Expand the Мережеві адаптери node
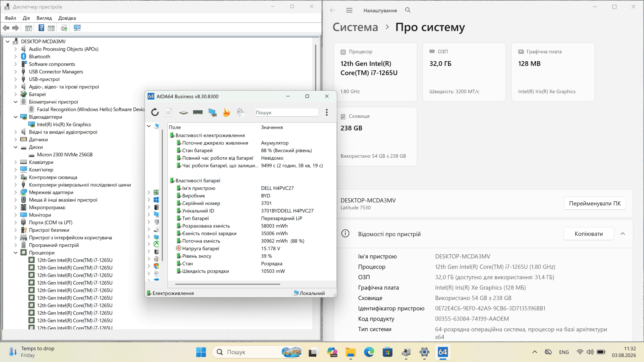644x362 pixels. [16, 192]
